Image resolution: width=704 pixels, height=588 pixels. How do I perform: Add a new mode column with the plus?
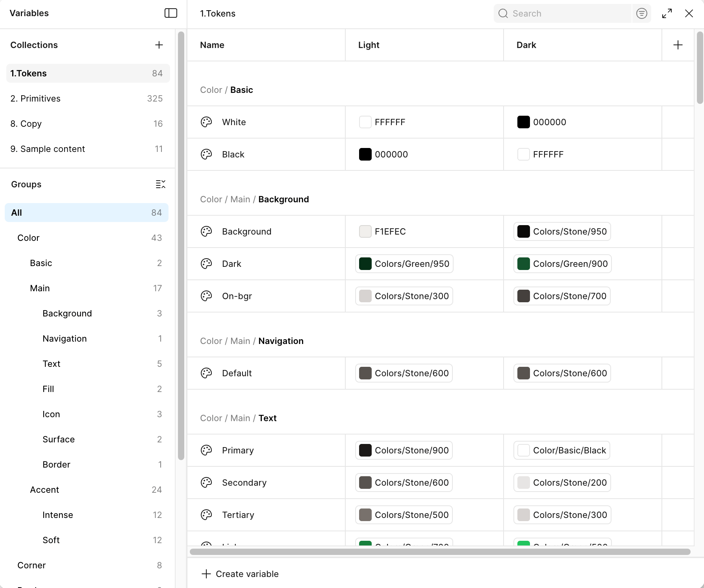pos(678,45)
